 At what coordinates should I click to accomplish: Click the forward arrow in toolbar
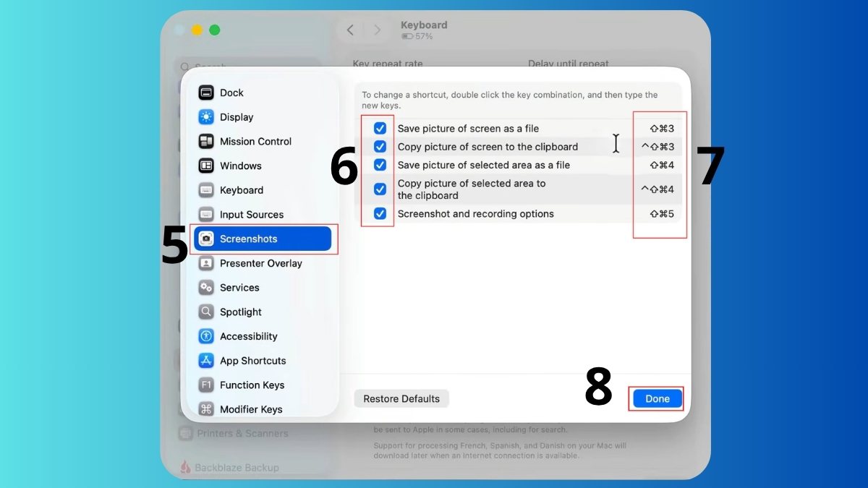[377, 30]
